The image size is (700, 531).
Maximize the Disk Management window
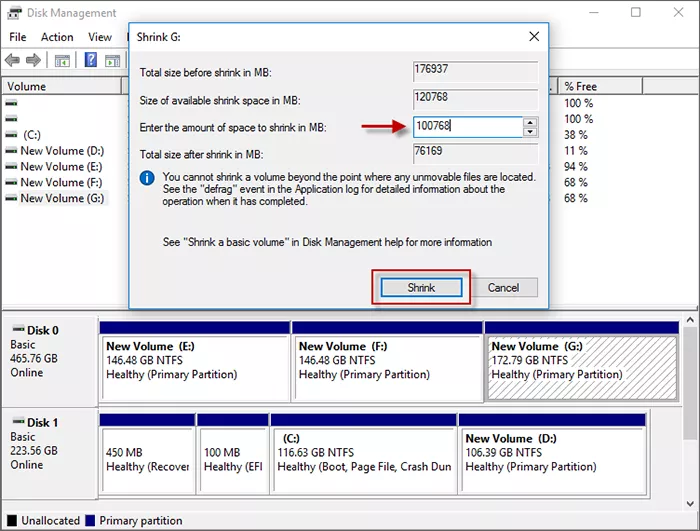tap(636, 13)
